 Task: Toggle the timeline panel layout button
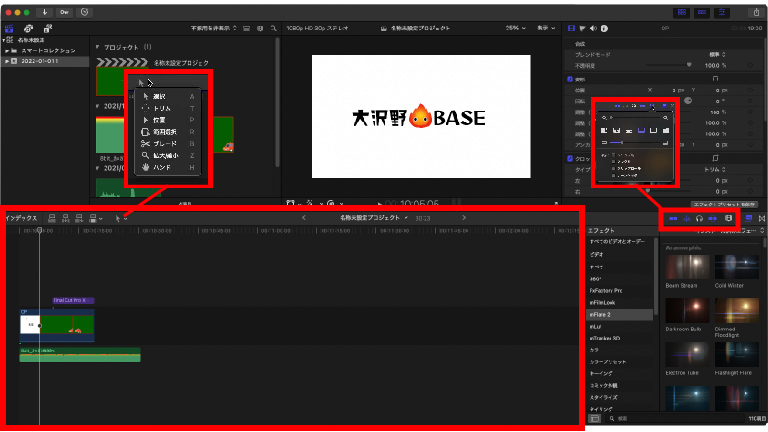[702, 12]
